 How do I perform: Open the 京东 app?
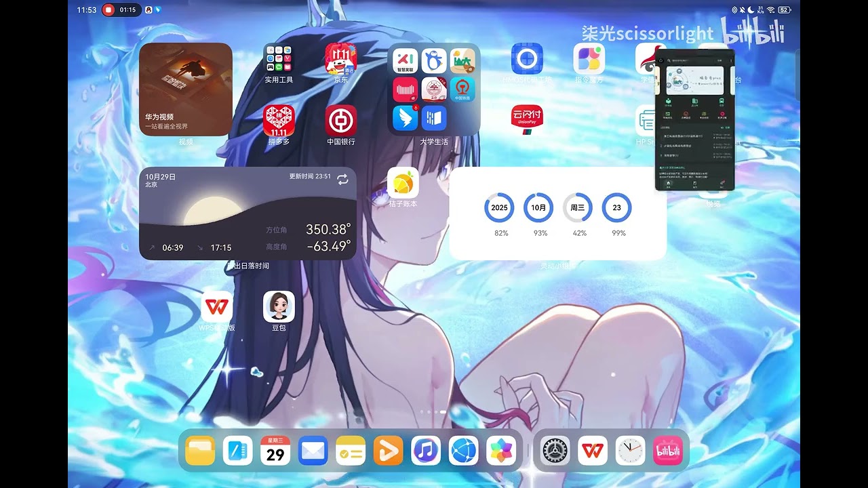coord(341,59)
